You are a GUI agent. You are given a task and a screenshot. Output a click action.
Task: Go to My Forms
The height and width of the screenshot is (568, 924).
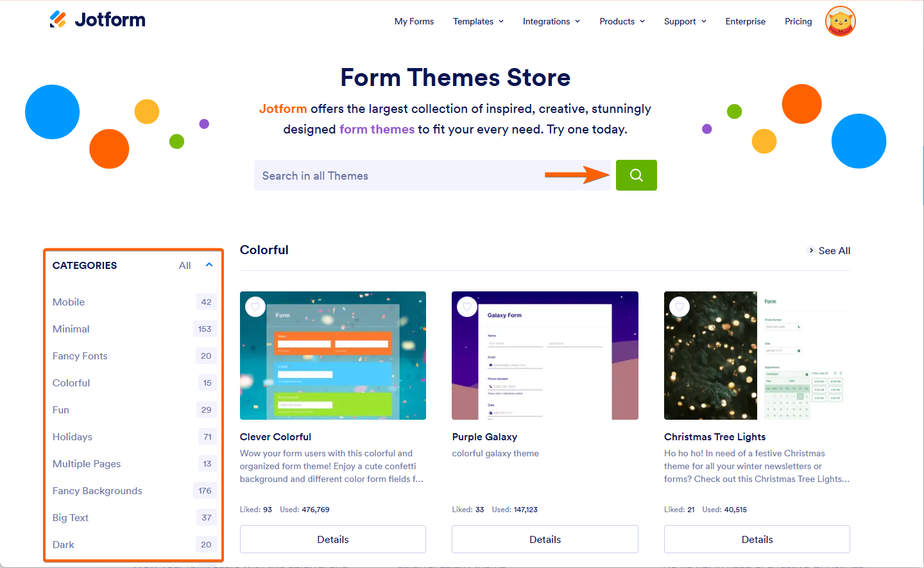(x=414, y=21)
